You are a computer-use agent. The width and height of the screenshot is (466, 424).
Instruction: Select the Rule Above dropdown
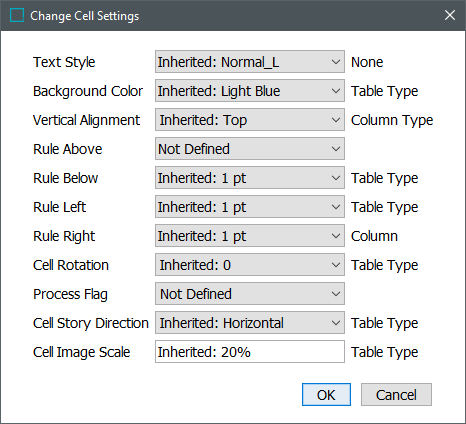click(250, 149)
